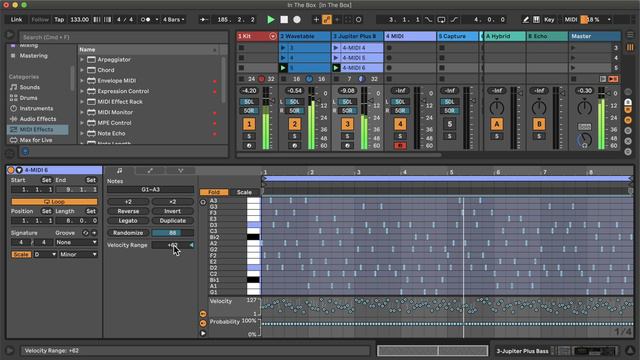Open the Envelopes tab in clip view

[x=150, y=171]
